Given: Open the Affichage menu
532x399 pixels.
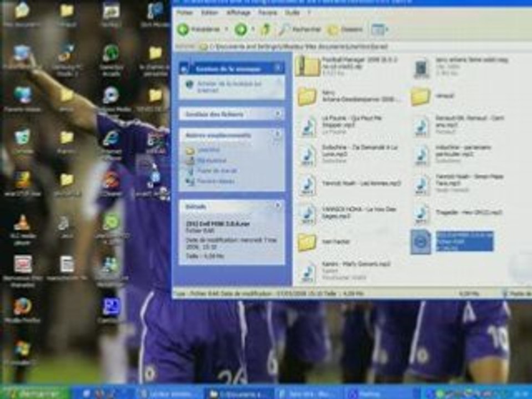Looking at the screenshot, I should click(x=238, y=13).
